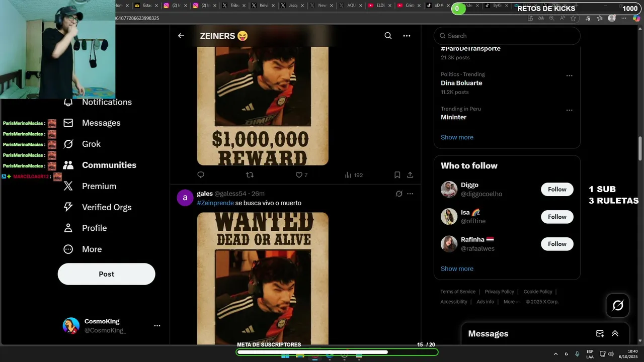Image resolution: width=644 pixels, height=362 pixels.
Task: Open Accessibility footer link
Action: pyautogui.click(x=454, y=302)
